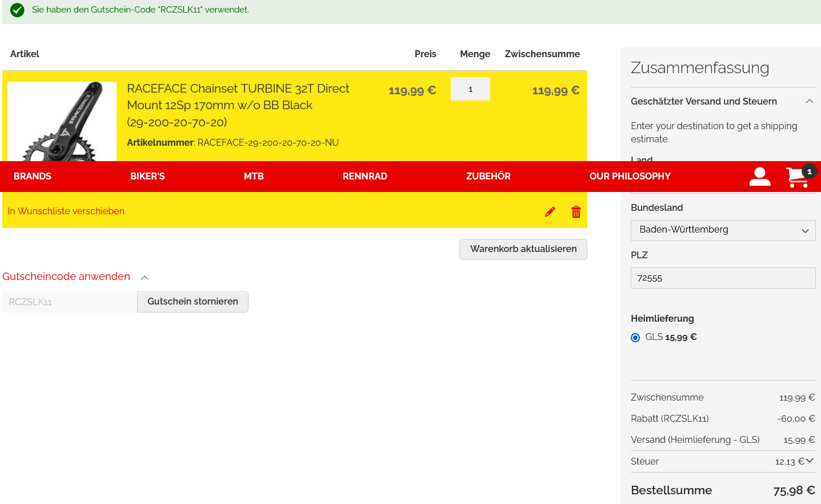This screenshot has width=821, height=504.
Task: Click the Menge quantity field
Action: [x=470, y=90]
